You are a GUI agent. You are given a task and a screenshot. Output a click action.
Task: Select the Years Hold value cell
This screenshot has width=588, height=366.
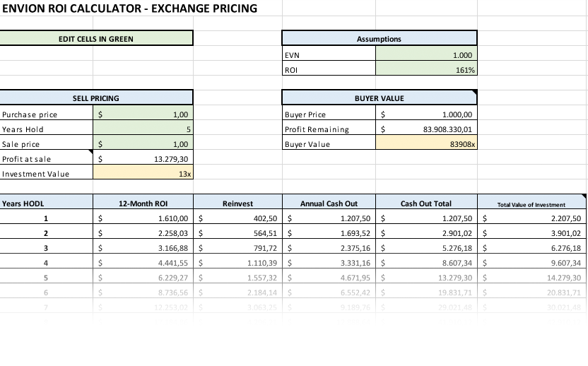coord(143,129)
